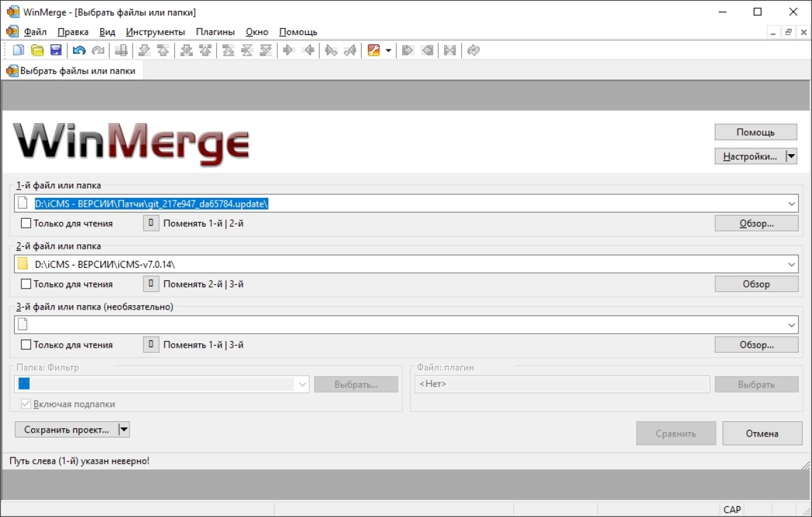
Task: Click the Настройки... button
Action: (x=750, y=157)
